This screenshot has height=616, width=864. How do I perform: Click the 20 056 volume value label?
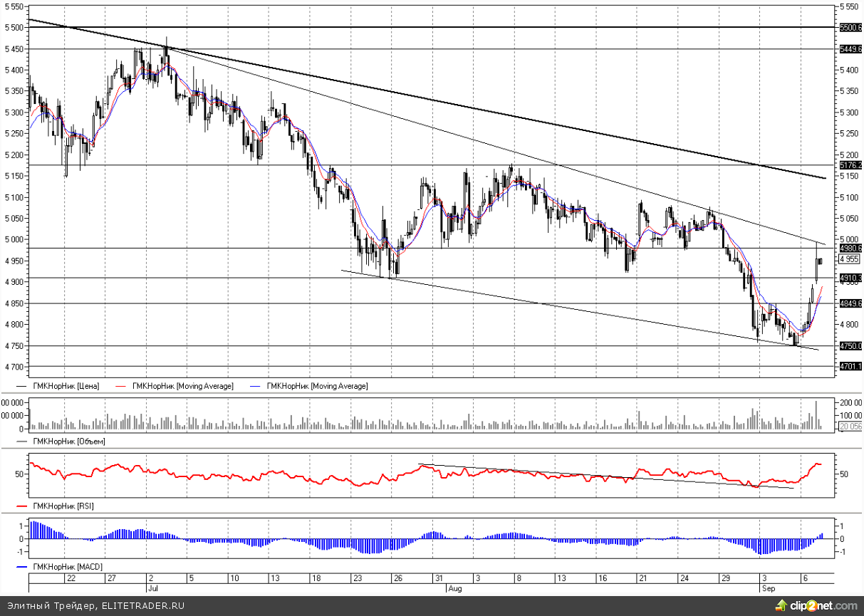[851, 426]
